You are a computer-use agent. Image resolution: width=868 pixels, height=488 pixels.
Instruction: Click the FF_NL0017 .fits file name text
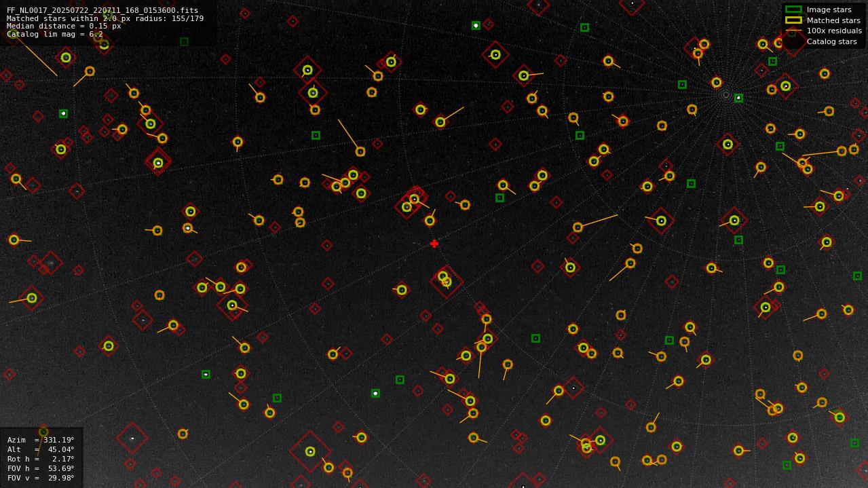[x=102, y=10]
